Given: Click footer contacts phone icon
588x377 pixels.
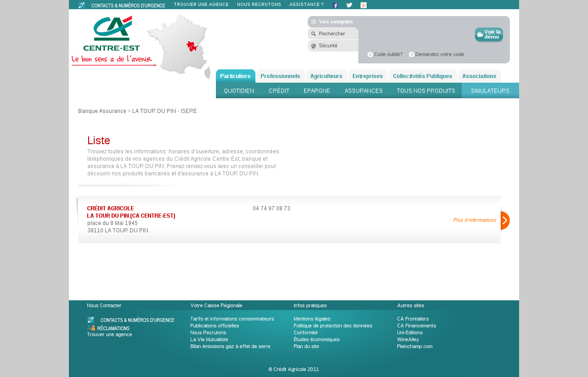Looking at the screenshot, I should 90,320.
